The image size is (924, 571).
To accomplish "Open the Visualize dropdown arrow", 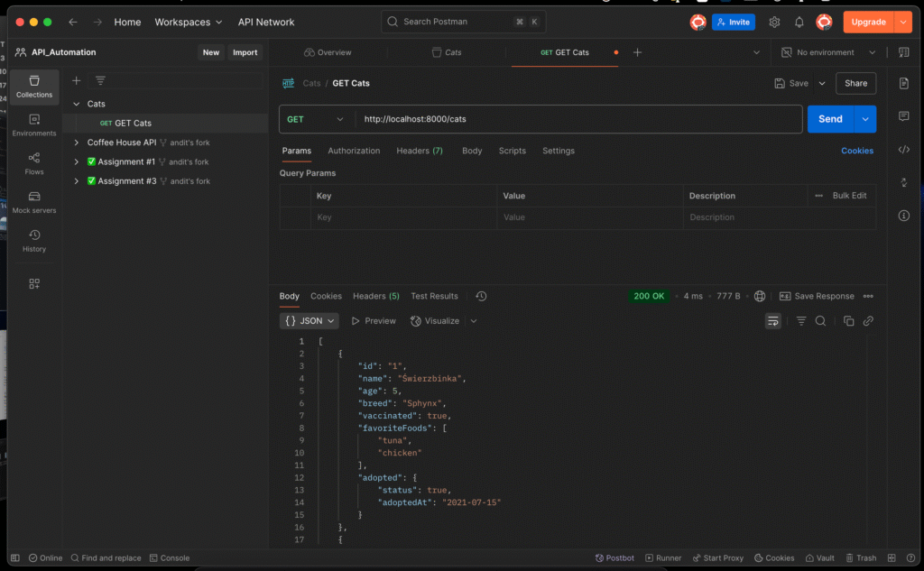I will [474, 321].
